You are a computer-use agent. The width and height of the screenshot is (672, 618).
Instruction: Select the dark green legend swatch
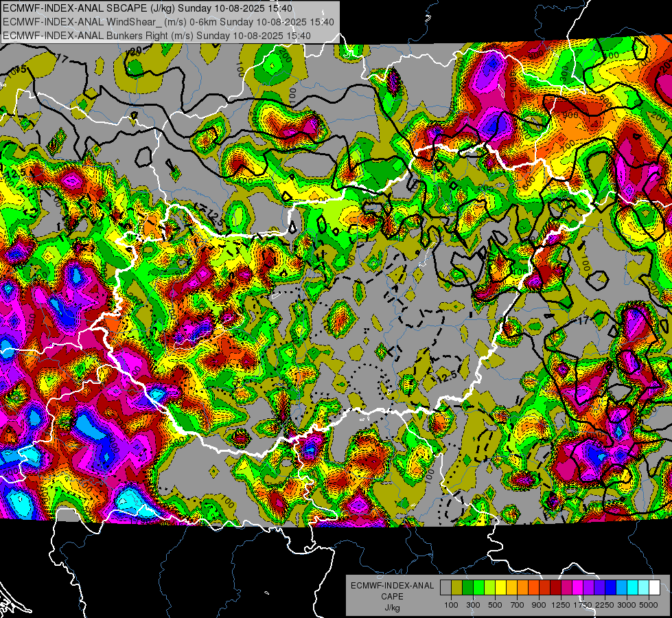coord(467,587)
